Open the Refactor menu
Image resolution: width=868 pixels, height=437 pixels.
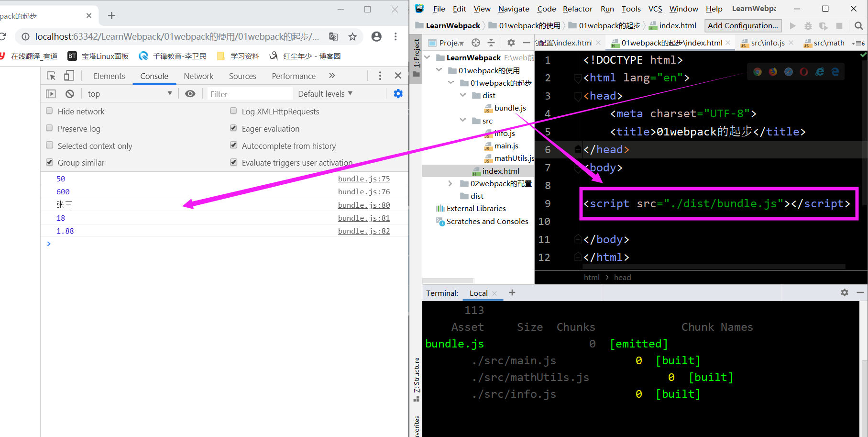coord(577,9)
